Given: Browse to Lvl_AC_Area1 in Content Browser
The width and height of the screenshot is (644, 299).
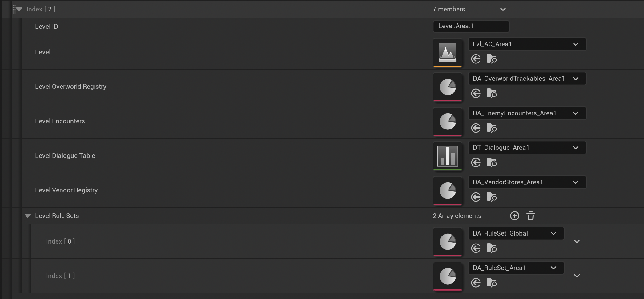Looking at the screenshot, I should 492,59.
